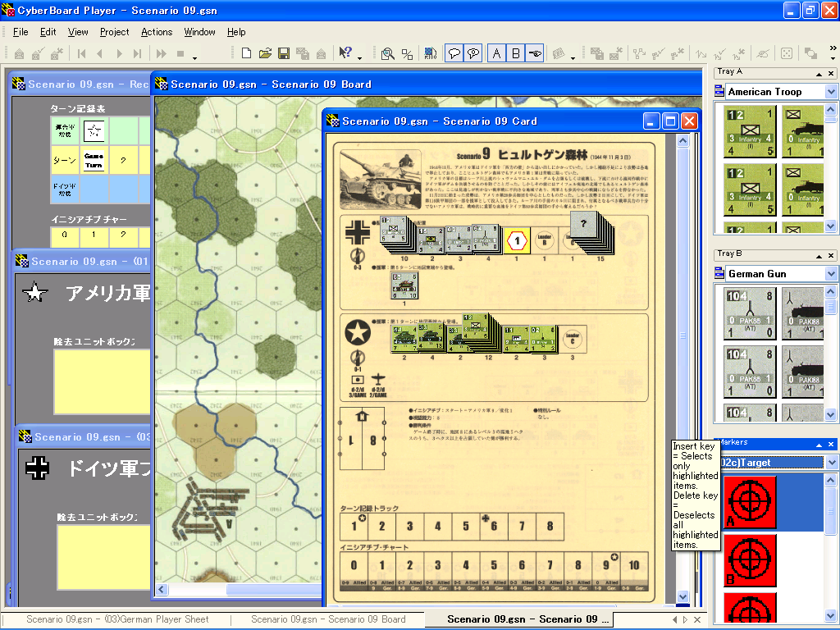The height and width of the screenshot is (630, 840).
Task: Open the View menu
Action: (x=78, y=32)
